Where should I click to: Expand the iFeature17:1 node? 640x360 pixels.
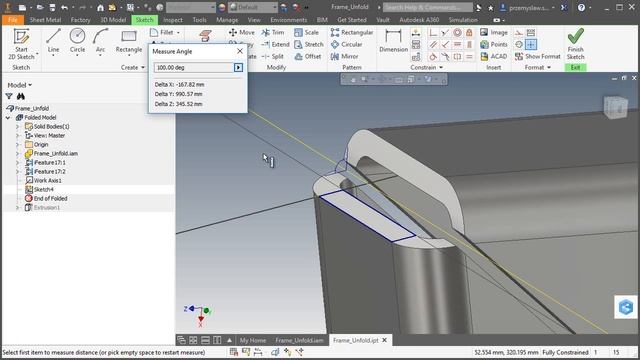[x=17, y=162]
